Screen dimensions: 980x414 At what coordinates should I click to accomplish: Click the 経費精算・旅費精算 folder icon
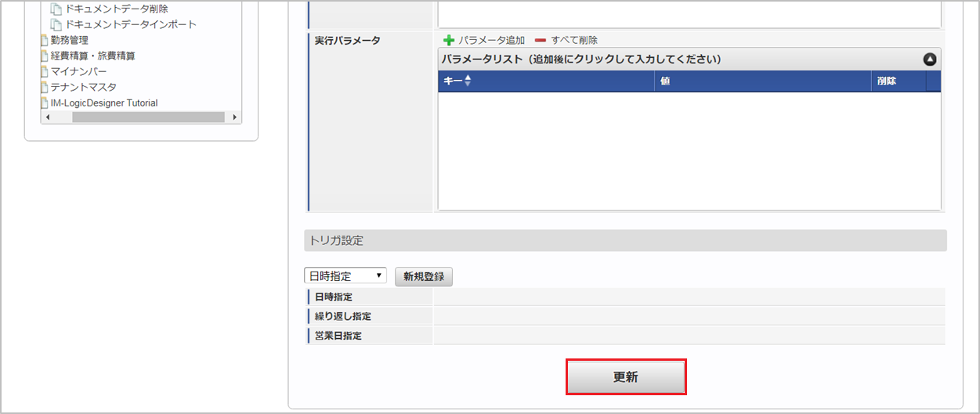(45, 56)
